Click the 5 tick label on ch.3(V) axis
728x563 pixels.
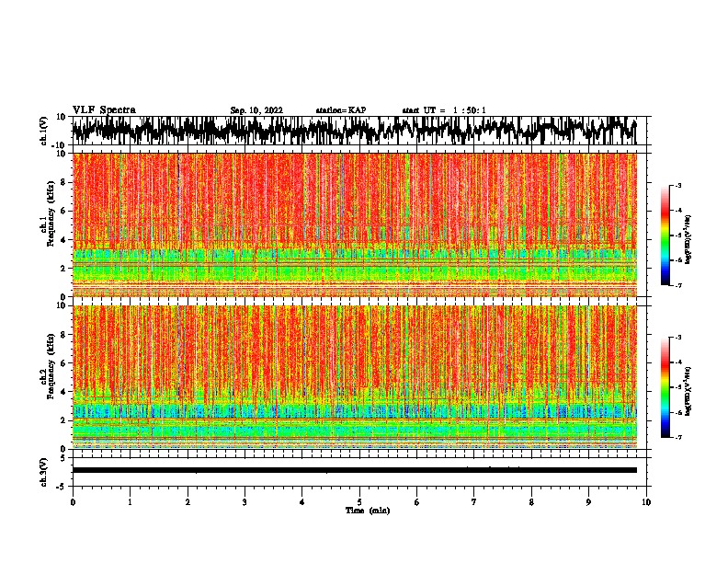[63, 458]
